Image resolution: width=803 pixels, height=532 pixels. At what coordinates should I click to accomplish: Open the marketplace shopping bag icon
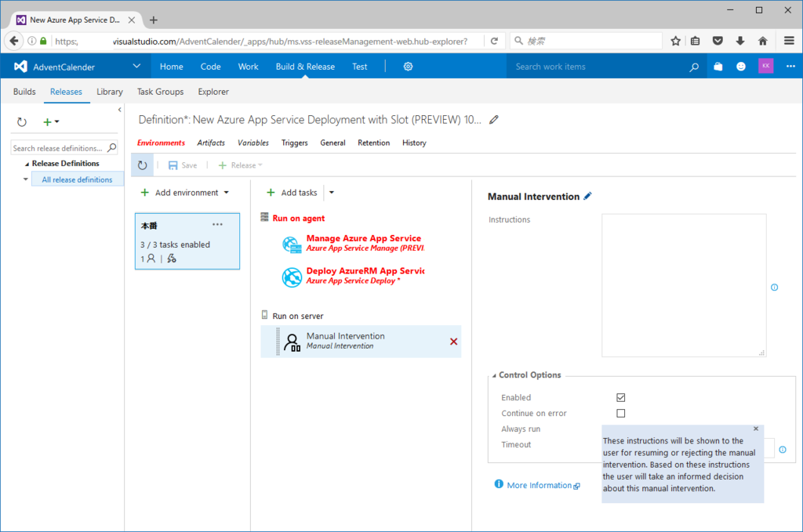718,67
